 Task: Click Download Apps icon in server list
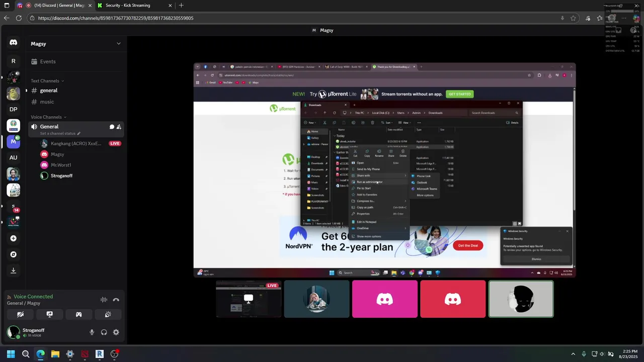coord(14,270)
